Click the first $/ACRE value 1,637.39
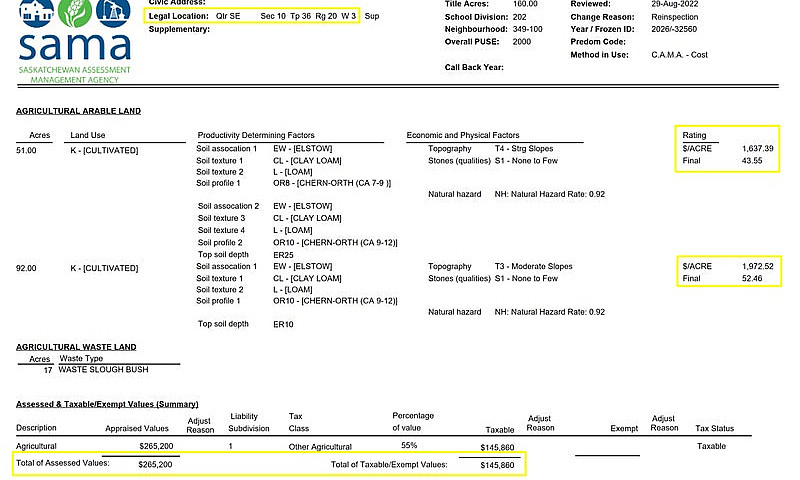Viewport: 800px width, 480px height. click(x=758, y=148)
